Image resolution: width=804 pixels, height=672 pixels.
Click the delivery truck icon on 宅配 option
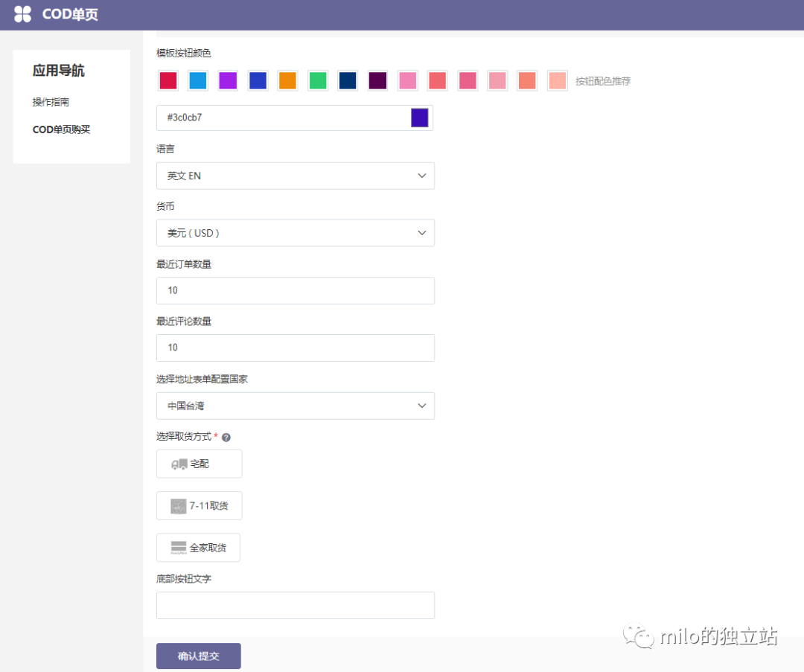[x=177, y=463]
